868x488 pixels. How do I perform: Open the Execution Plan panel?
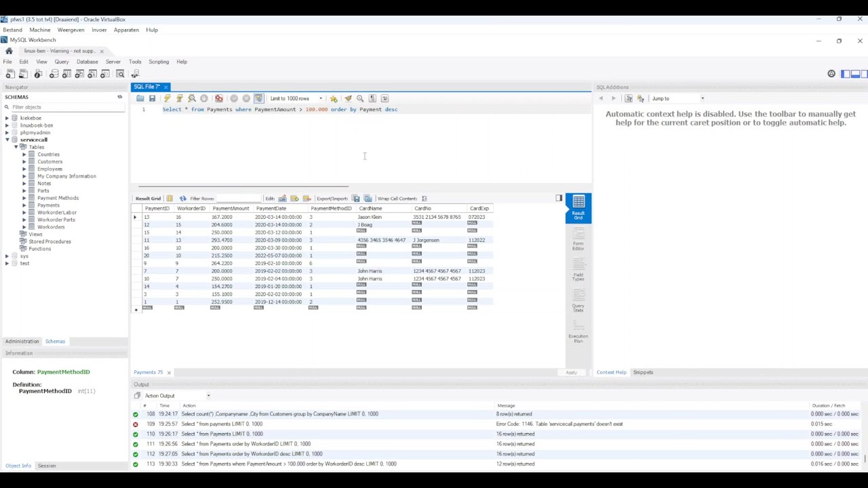tap(578, 331)
